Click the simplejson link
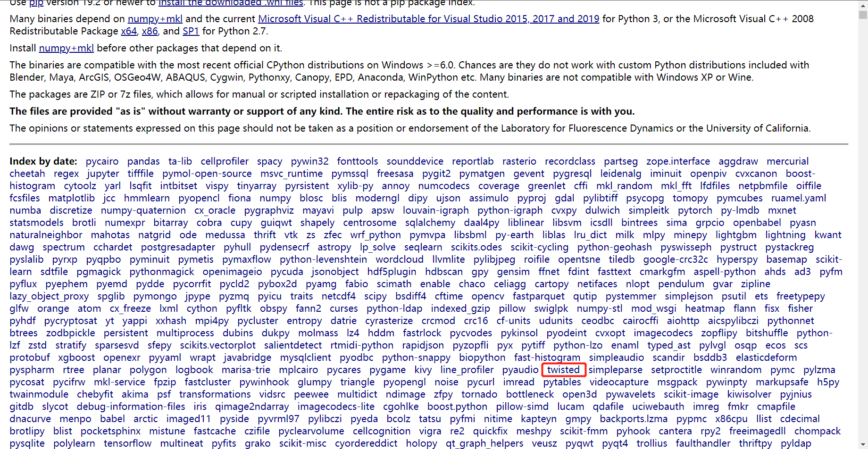 coord(689,296)
